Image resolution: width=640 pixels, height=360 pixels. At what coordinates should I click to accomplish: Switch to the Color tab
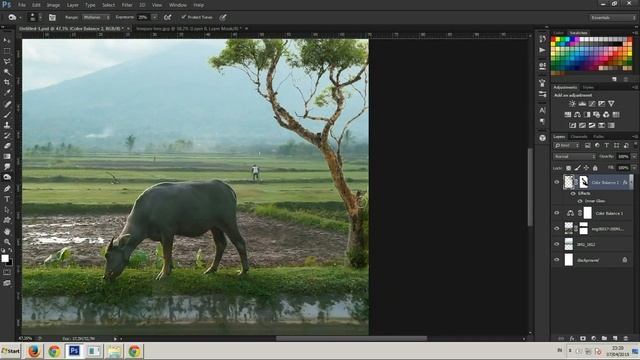click(558, 33)
